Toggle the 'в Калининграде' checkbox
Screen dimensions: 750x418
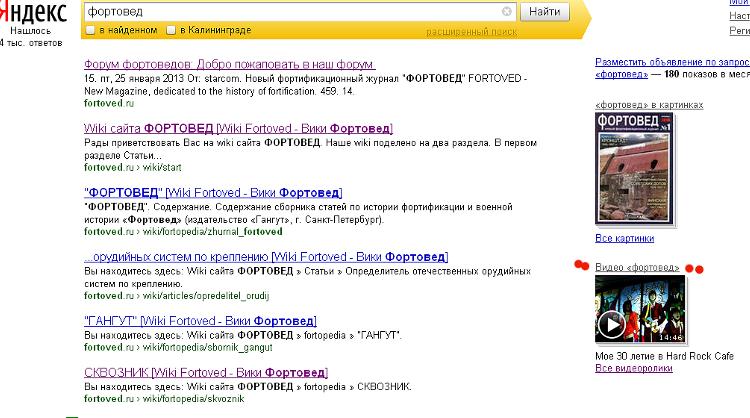171,30
